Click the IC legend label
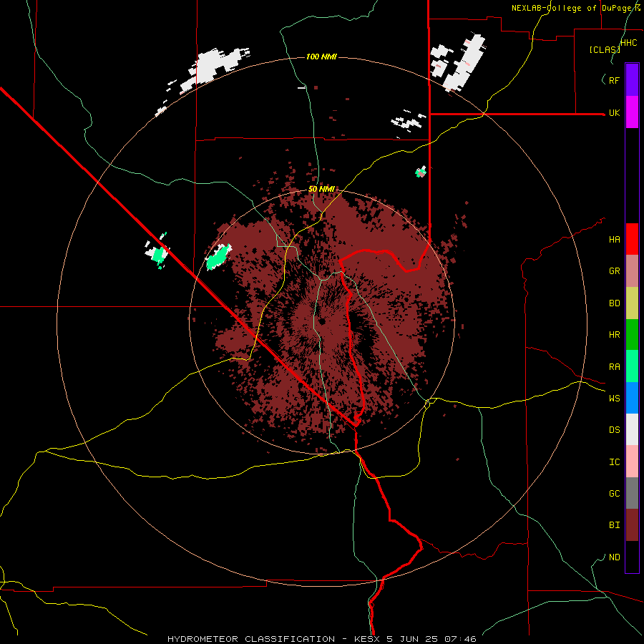The image size is (644, 644). pos(614,462)
